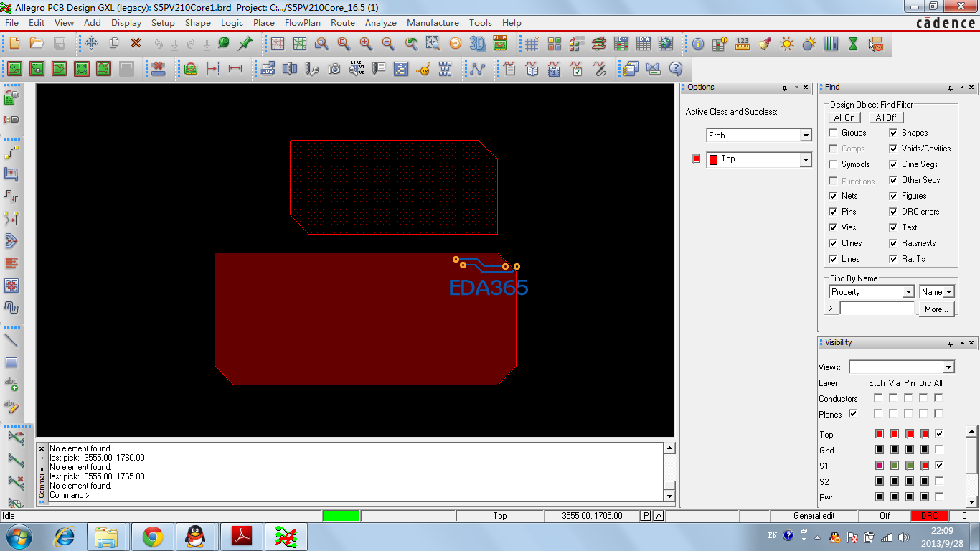Image resolution: width=980 pixels, height=551 pixels.
Task: Enable the Gnd layer All visibility checkbox
Action: click(938, 450)
